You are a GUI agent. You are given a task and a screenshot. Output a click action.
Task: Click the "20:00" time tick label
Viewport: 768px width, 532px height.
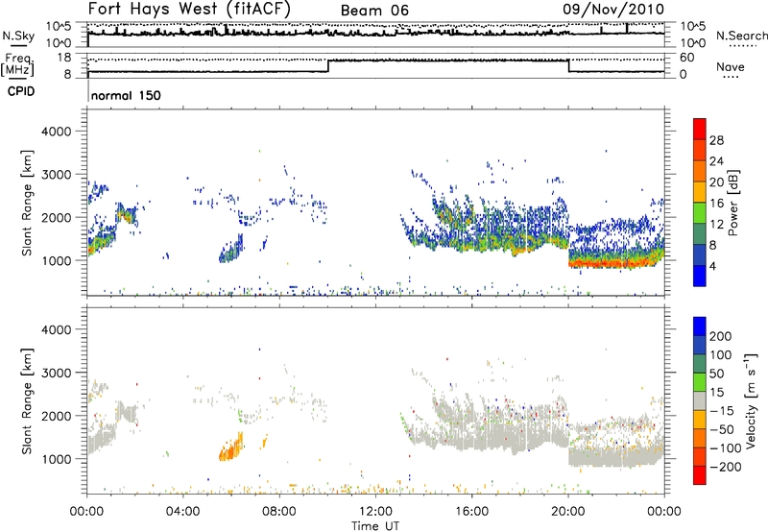point(568,512)
